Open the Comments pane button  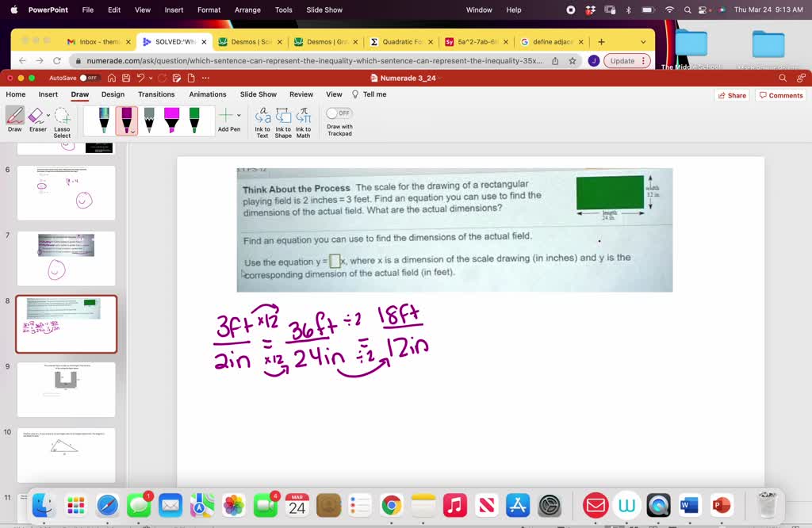tap(780, 95)
